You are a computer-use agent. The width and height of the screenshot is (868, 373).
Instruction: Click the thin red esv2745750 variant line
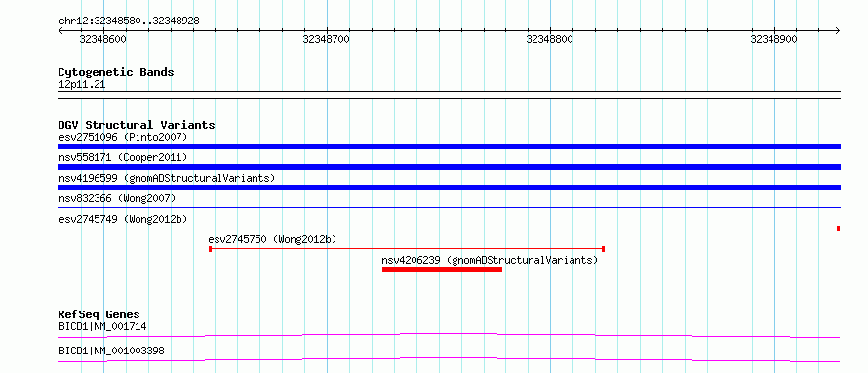(407, 249)
